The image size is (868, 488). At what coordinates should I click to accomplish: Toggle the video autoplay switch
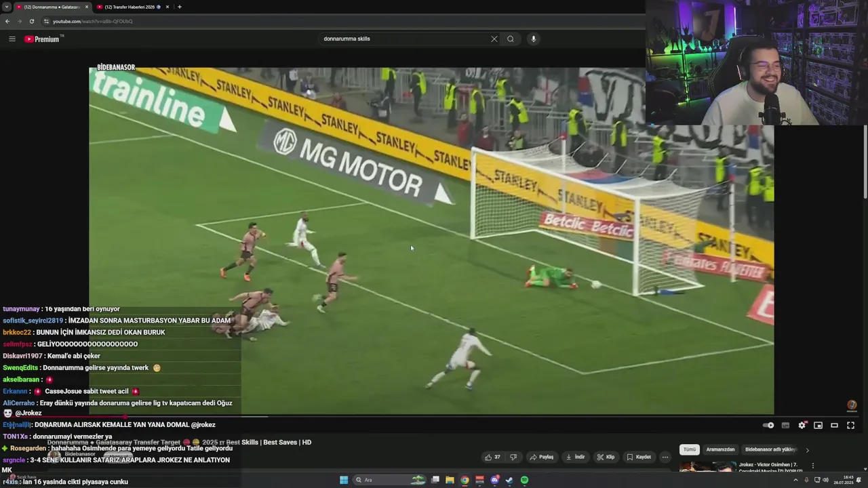click(x=768, y=425)
